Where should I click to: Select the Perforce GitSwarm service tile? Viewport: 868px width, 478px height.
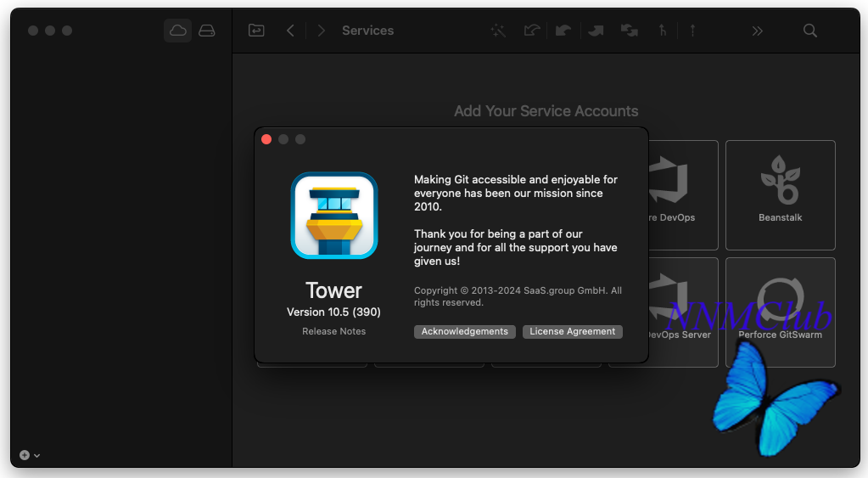coord(781,312)
